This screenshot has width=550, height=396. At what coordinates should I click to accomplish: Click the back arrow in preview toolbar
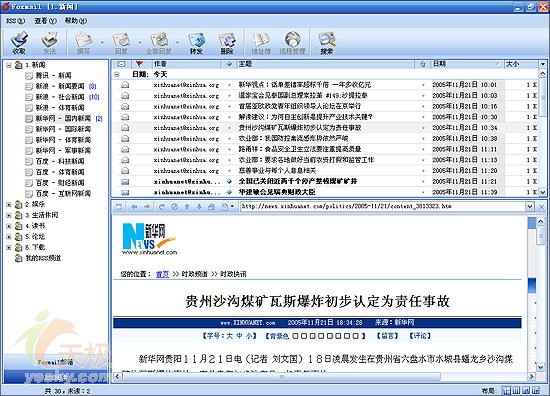point(134,207)
